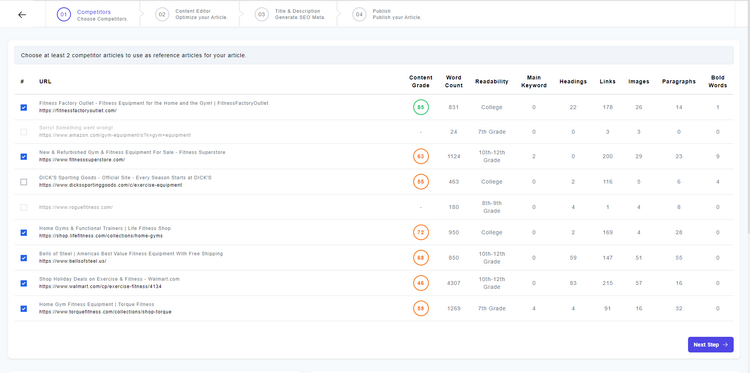Open the torquefitness.com shop-torque link
Screen dimensions: 750x373
[105, 312]
